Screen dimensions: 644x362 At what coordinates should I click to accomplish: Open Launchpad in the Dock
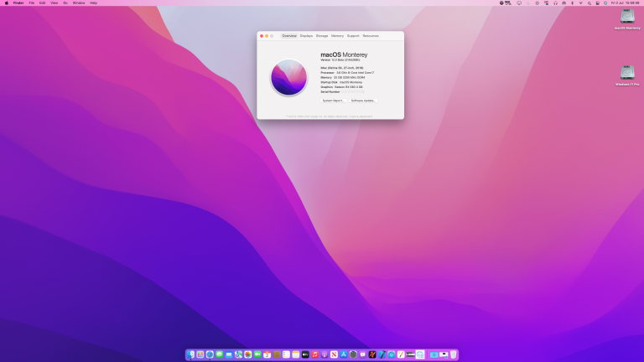tap(200, 354)
